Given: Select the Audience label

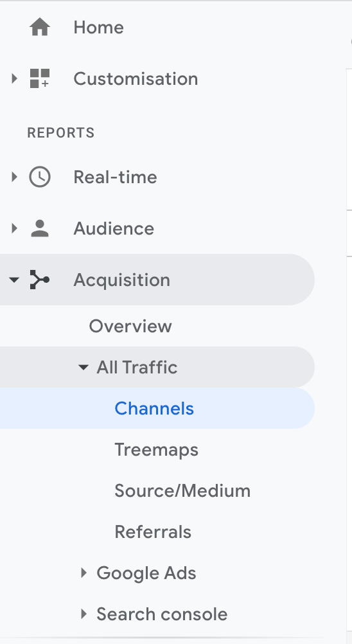Looking at the screenshot, I should (114, 229).
